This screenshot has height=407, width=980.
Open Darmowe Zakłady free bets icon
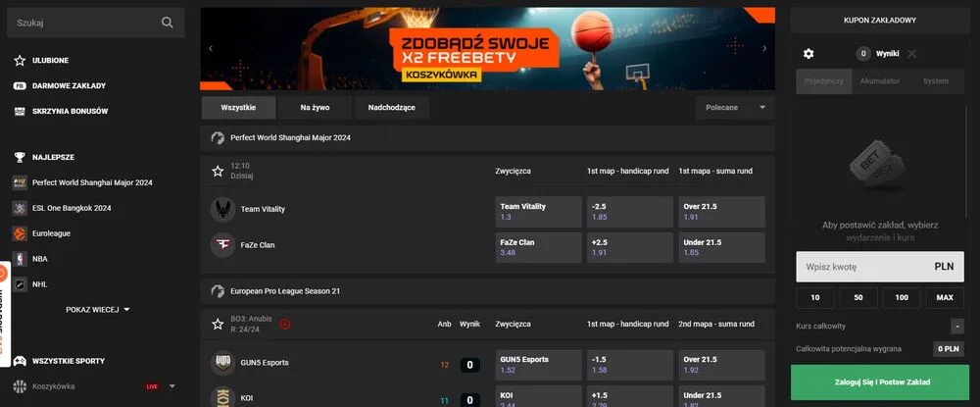point(20,85)
